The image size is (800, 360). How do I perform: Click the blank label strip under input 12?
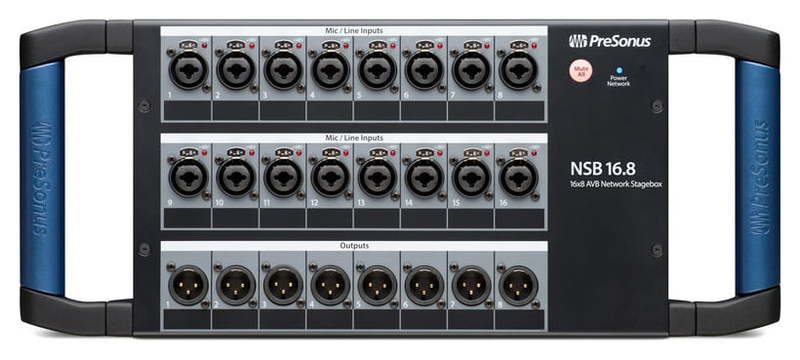coord(330,218)
